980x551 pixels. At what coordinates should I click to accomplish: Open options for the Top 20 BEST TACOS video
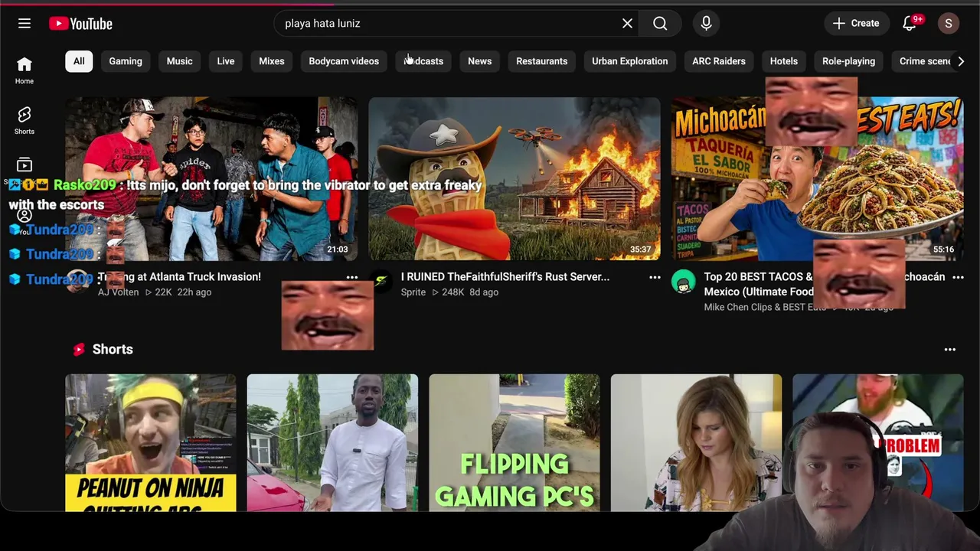point(958,278)
